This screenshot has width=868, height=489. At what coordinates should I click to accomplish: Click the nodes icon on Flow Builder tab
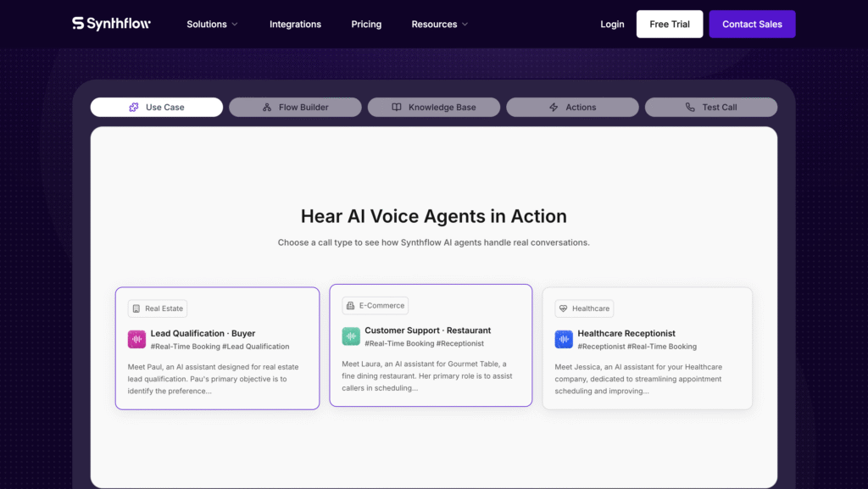(x=267, y=108)
